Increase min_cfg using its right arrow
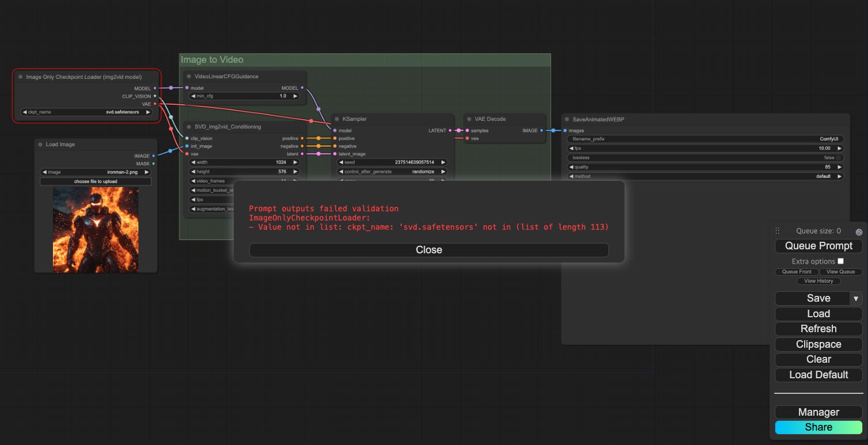This screenshot has width=868, height=445. click(296, 96)
